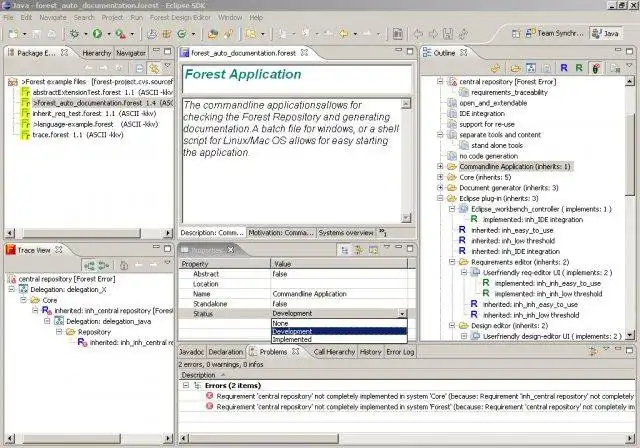Switch to the Hierarchy tab
This screenshot has width=640, height=448.
click(96, 53)
